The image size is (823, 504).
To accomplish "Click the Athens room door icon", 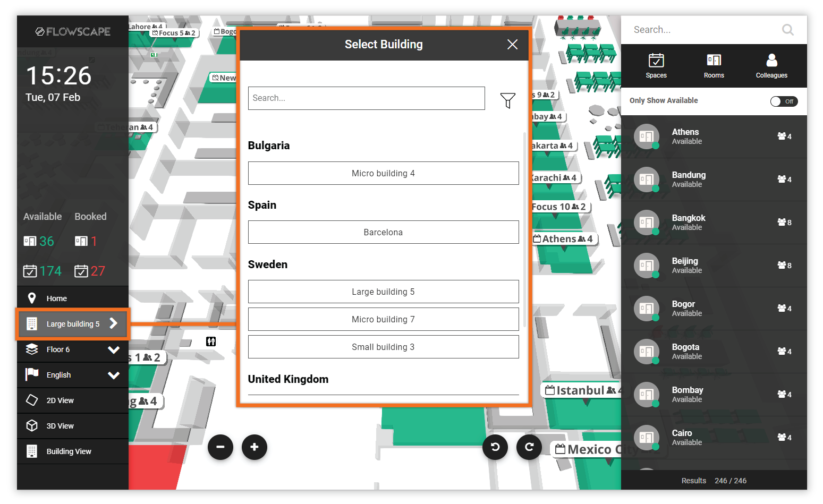I will (x=647, y=136).
